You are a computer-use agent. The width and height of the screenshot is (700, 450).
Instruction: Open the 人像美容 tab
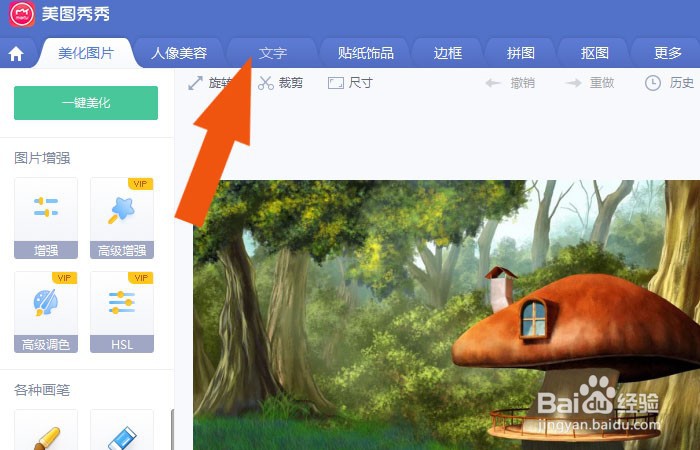[179, 53]
